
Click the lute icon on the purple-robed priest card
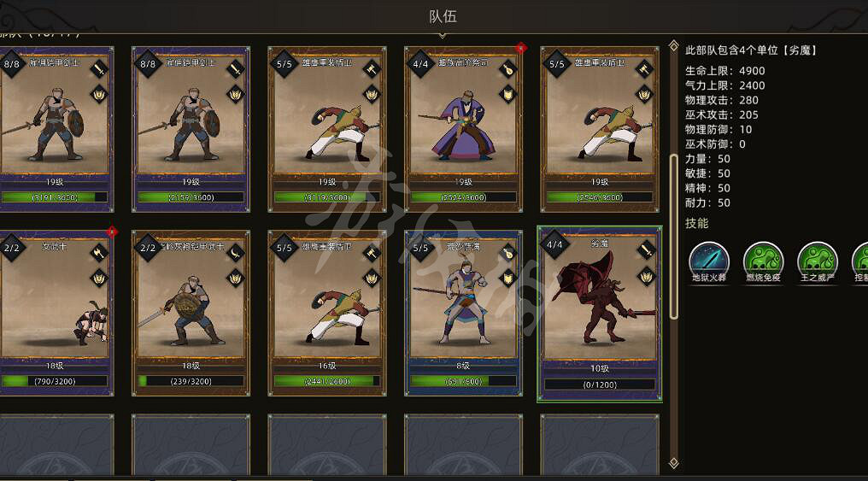pyautogui.click(x=507, y=69)
